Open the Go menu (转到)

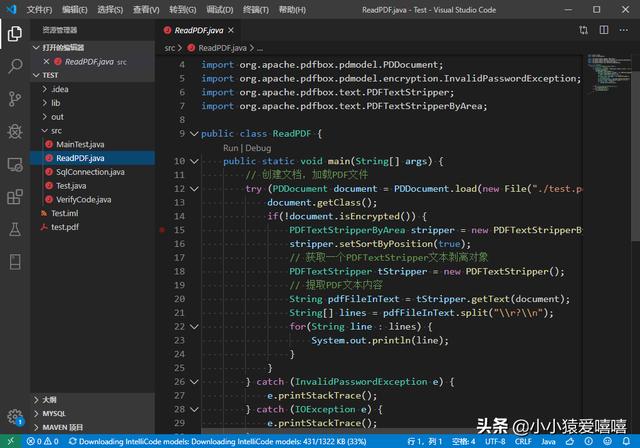tap(182, 9)
